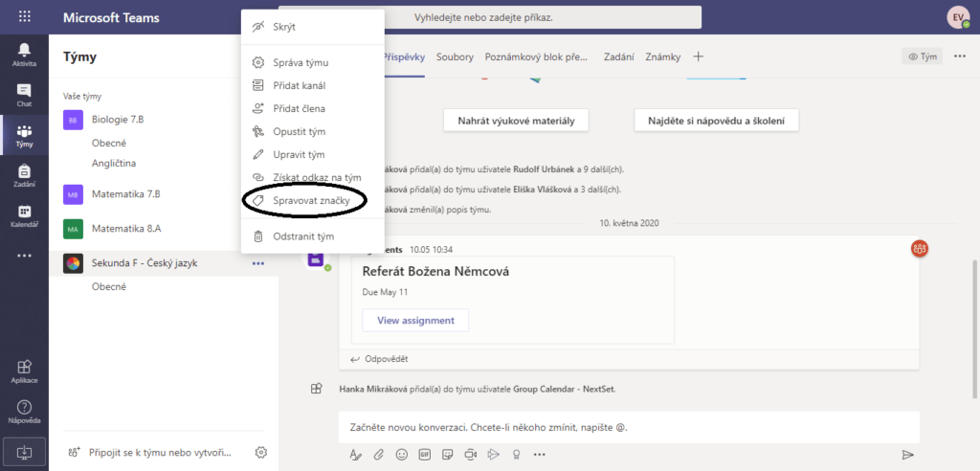The image size is (980, 471).
Task: Click Nahrát výukové materiály button
Action: 516,121
